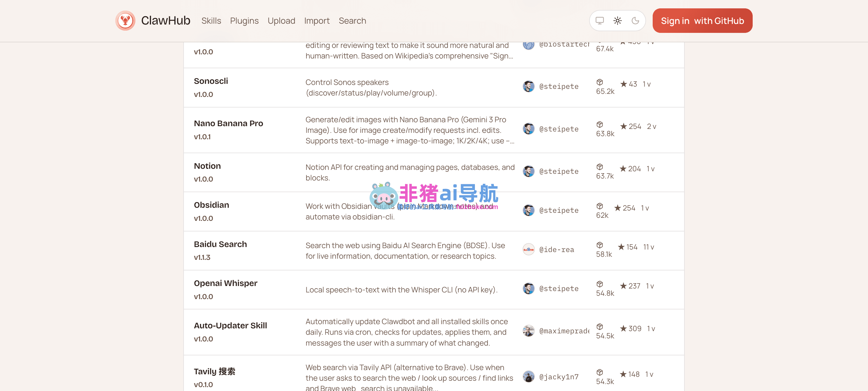The width and height of the screenshot is (868, 391).
Task: Click the package icon above 63.8k
Action: click(599, 124)
